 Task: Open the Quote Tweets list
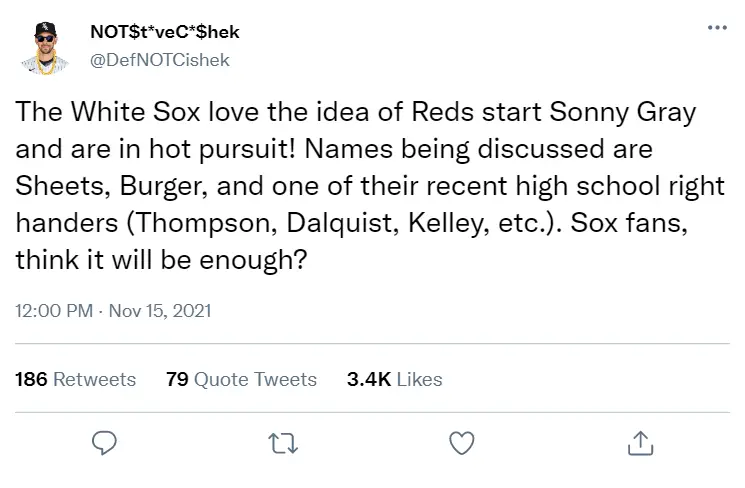pyautogui.click(x=255, y=380)
